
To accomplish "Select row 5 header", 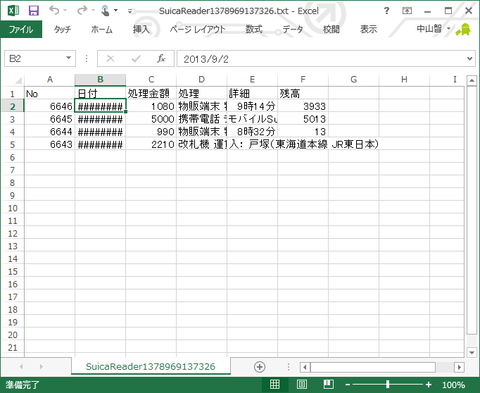I will (x=12, y=145).
